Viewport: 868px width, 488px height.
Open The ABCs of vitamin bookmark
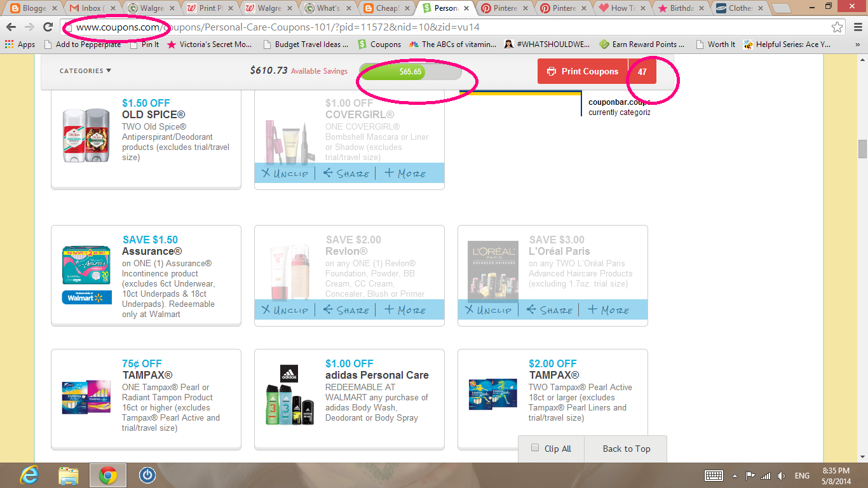[453, 44]
